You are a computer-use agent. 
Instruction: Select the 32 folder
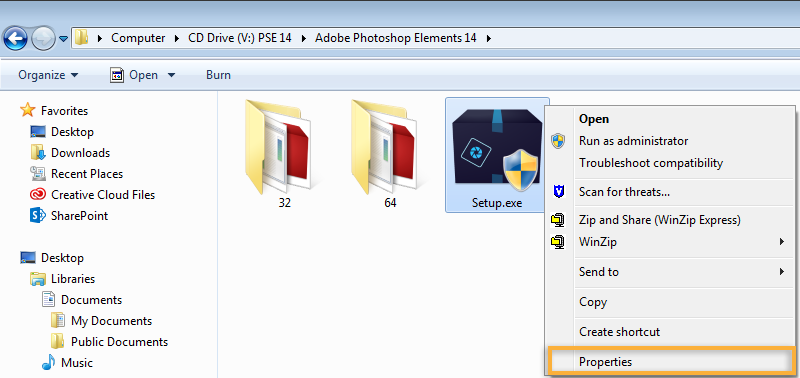point(284,155)
